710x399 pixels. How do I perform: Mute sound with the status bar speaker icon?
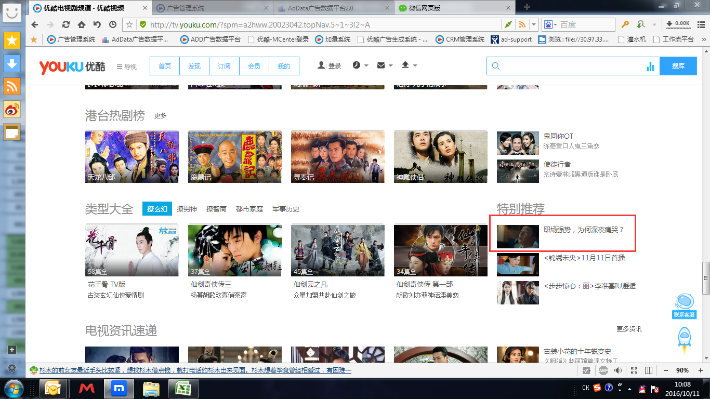618,370
